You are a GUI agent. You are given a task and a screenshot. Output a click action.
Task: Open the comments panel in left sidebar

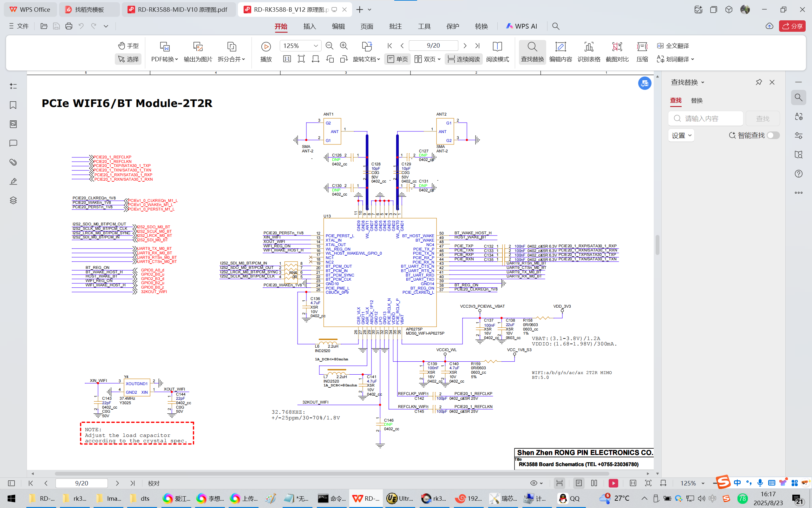13,143
